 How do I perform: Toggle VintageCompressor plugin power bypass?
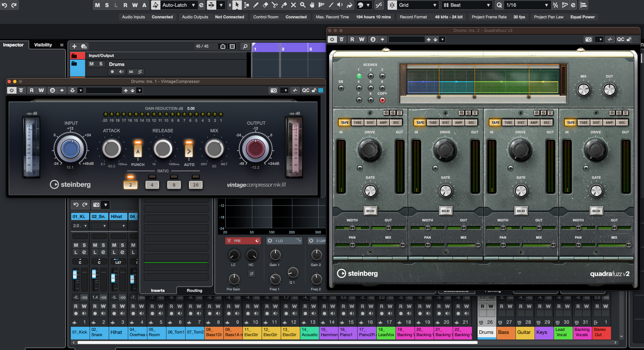pos(12,90)
